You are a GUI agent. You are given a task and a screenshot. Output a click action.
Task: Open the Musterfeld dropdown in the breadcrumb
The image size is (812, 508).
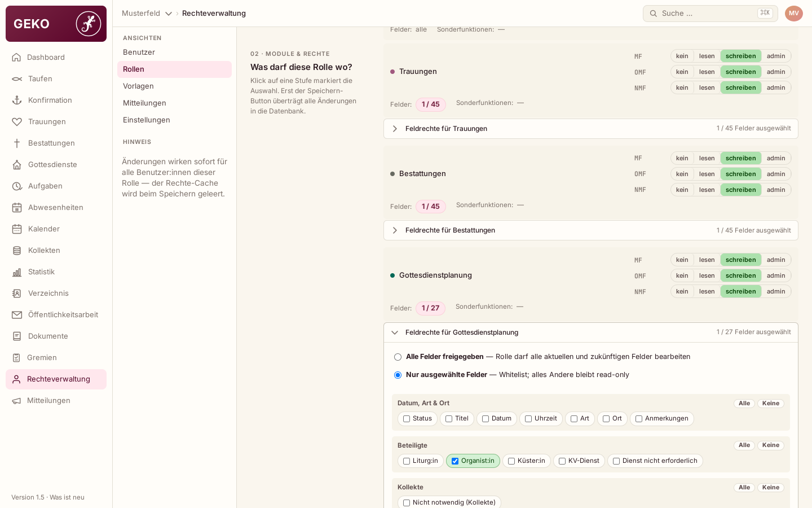147,14
